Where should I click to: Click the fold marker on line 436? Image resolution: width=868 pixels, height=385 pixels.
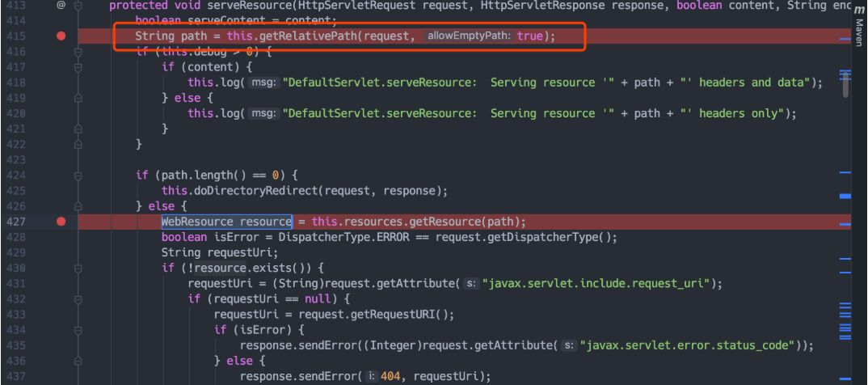pos(78,362)
